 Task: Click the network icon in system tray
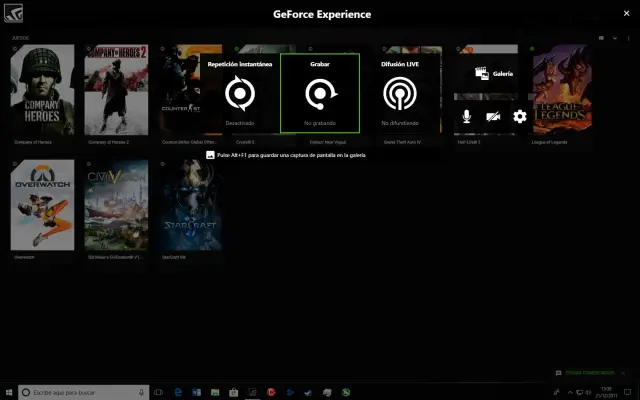(579, 393)
